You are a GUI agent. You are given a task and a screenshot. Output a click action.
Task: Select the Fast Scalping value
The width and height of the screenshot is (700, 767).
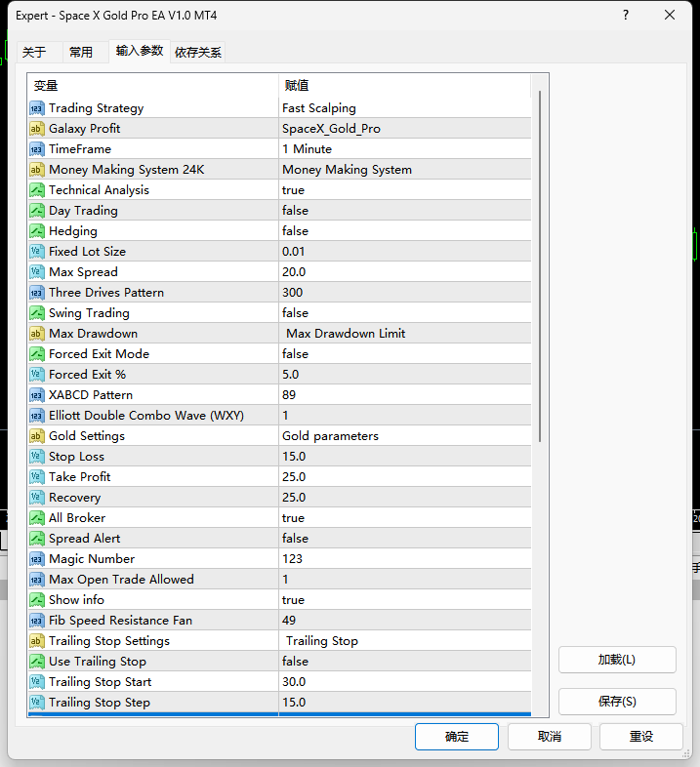(405, 108)
